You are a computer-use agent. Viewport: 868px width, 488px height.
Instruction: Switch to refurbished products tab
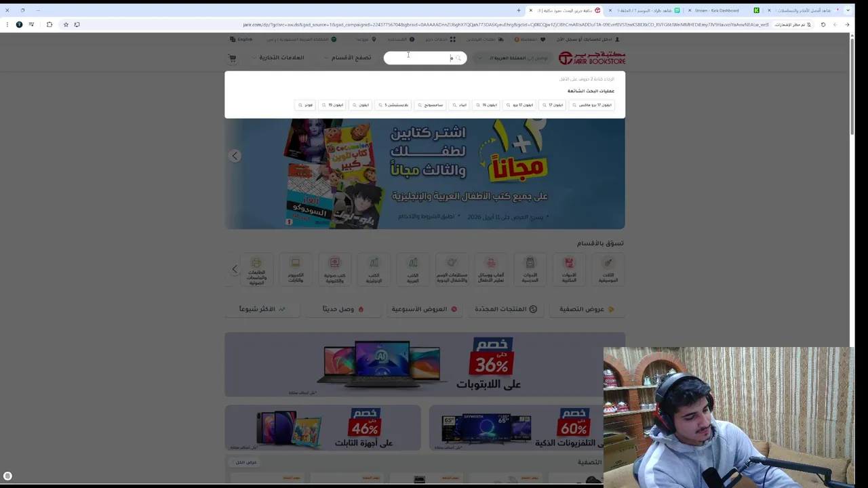506,309
